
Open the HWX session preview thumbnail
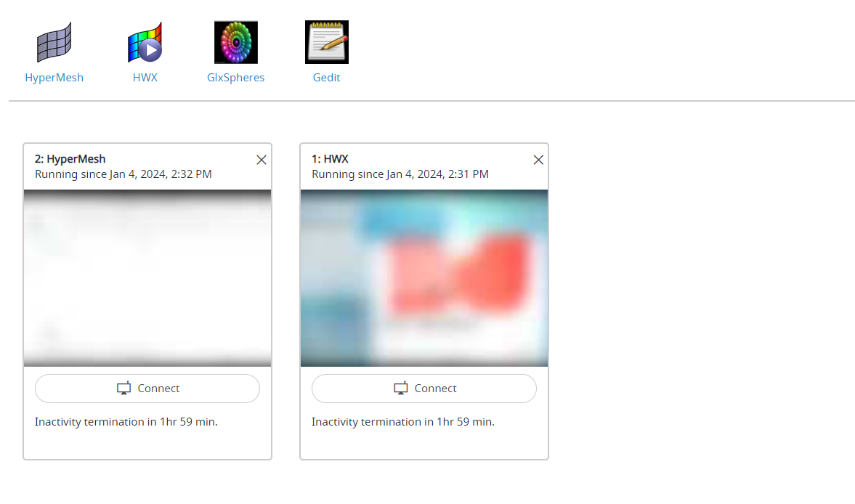[x=424, y=278]
